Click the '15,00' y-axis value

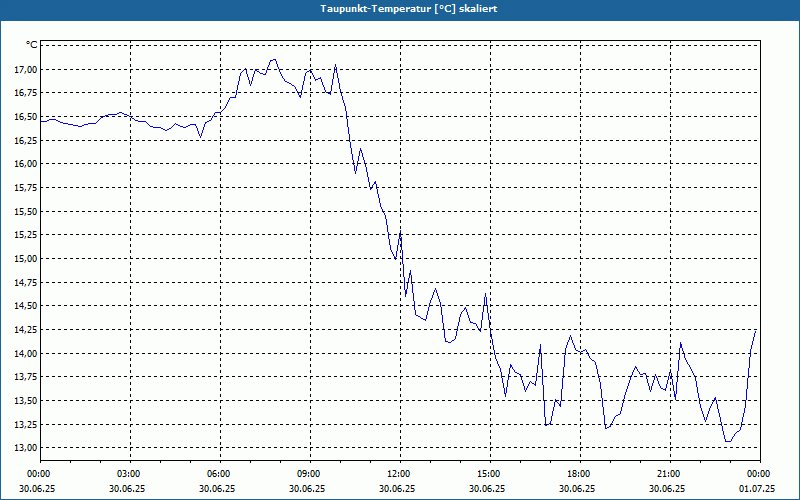click(x=26, y=259)
